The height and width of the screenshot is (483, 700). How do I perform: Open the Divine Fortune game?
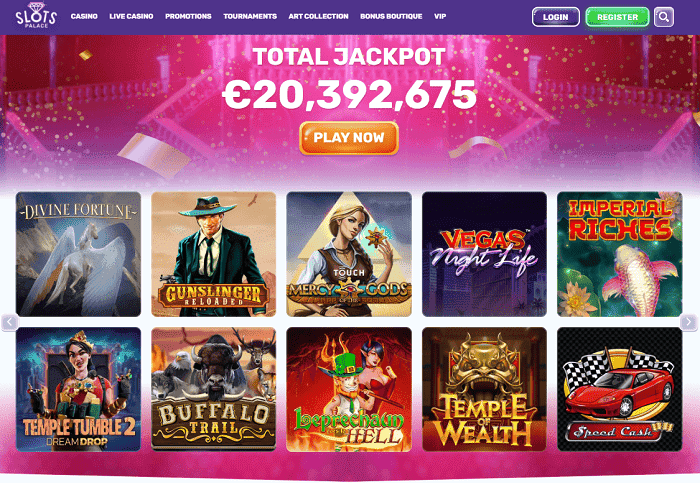click(79, 254)
